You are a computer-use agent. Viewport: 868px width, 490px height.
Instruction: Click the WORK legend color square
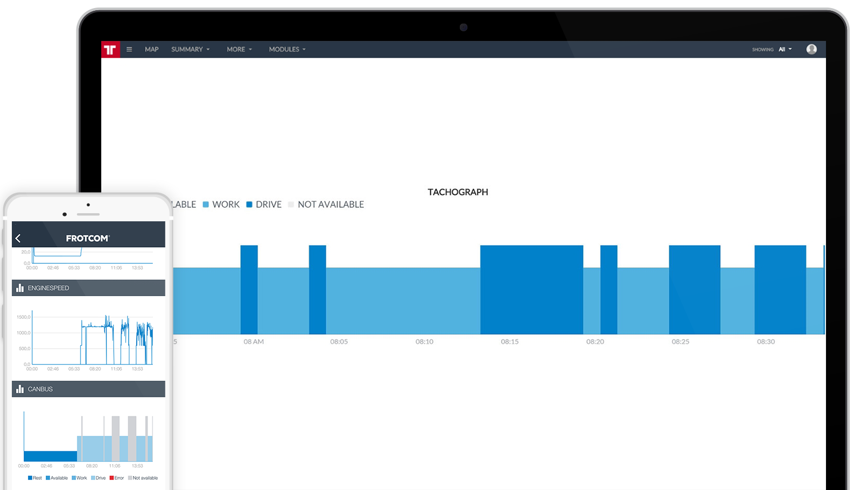206,205
